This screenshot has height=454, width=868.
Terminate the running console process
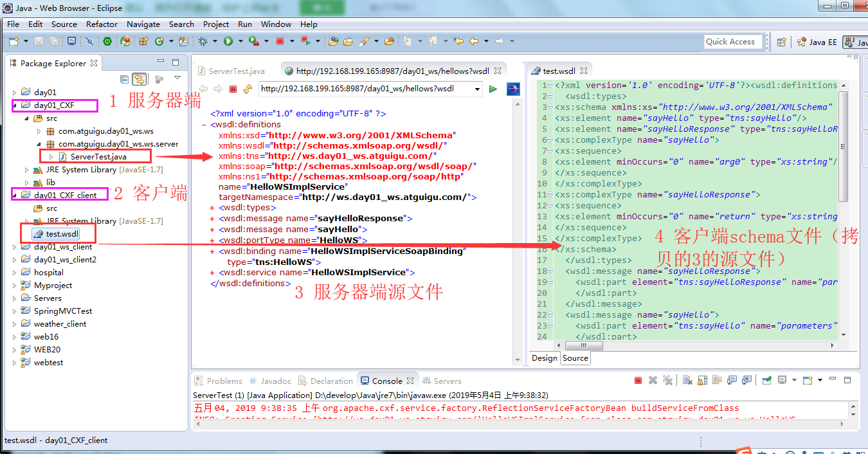pos(638,381)
